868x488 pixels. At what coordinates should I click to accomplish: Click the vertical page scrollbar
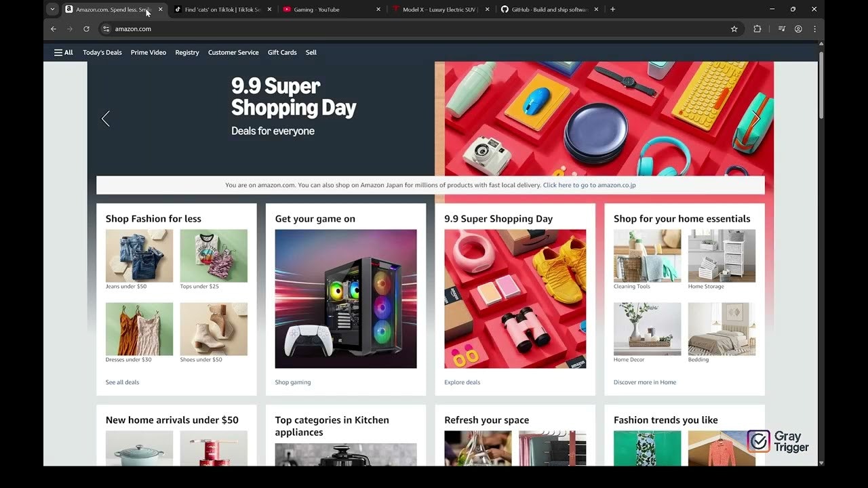(821, 85)
